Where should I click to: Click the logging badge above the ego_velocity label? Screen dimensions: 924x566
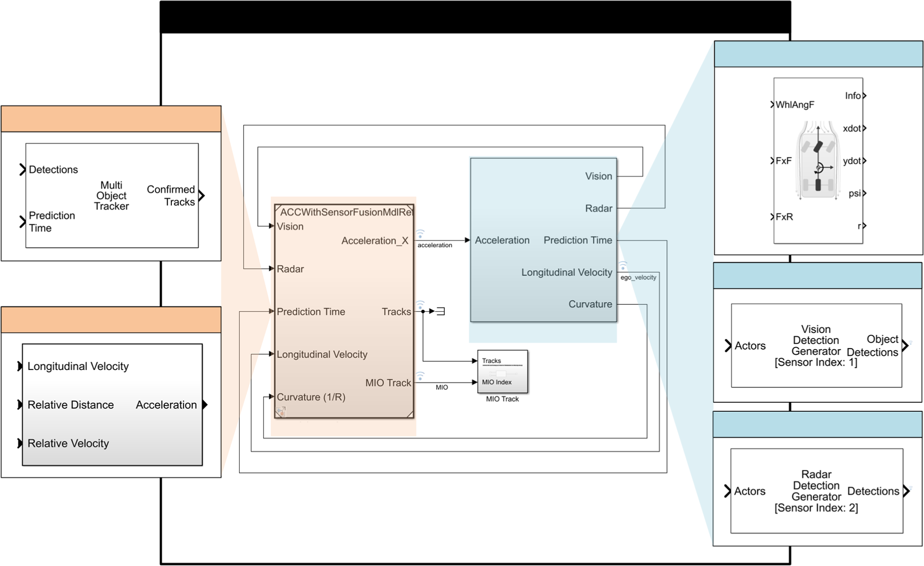tap(623, 266)
